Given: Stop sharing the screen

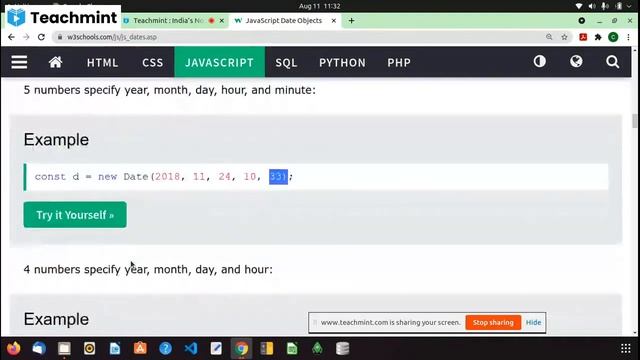Looking at the screenshot, I should click(493, 322).
